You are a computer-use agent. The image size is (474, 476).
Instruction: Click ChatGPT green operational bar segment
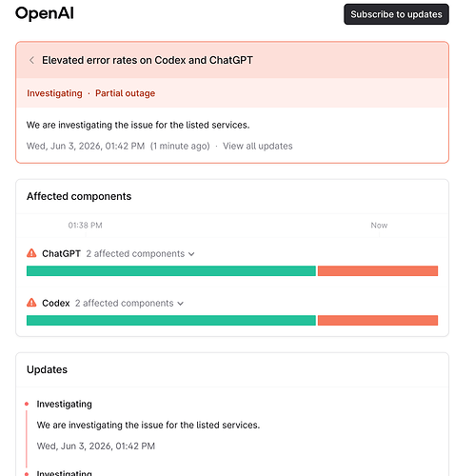pos(171,271)
